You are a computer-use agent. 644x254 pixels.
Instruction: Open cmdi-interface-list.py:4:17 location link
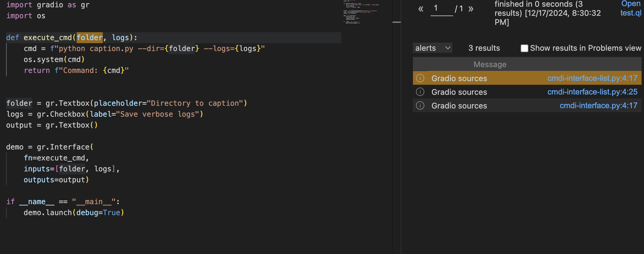tap(592, 78)
